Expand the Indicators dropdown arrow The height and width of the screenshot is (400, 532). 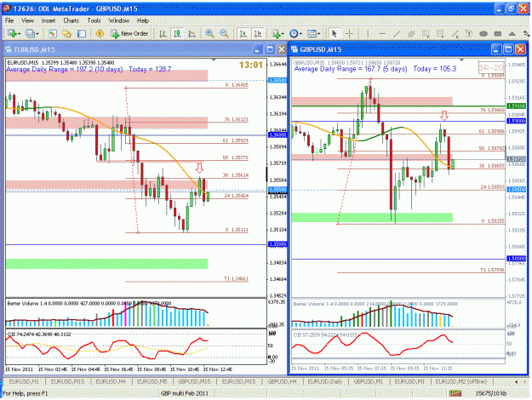283,34
